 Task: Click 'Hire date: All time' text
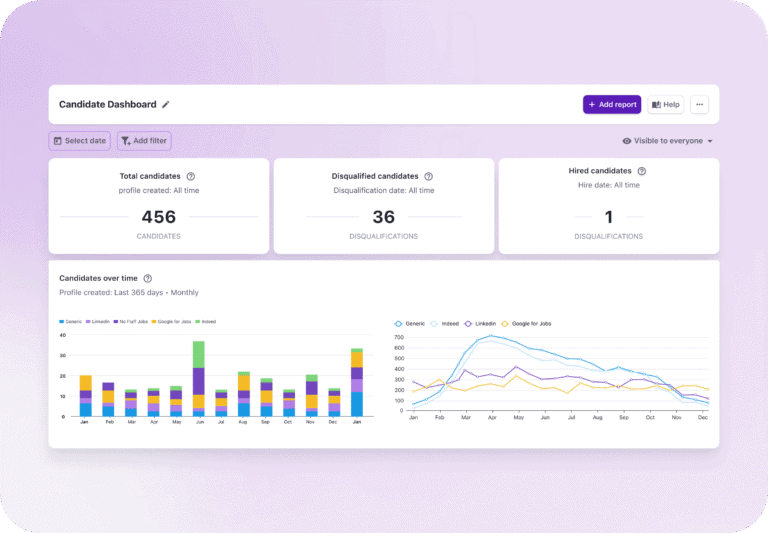coord(609,185)
